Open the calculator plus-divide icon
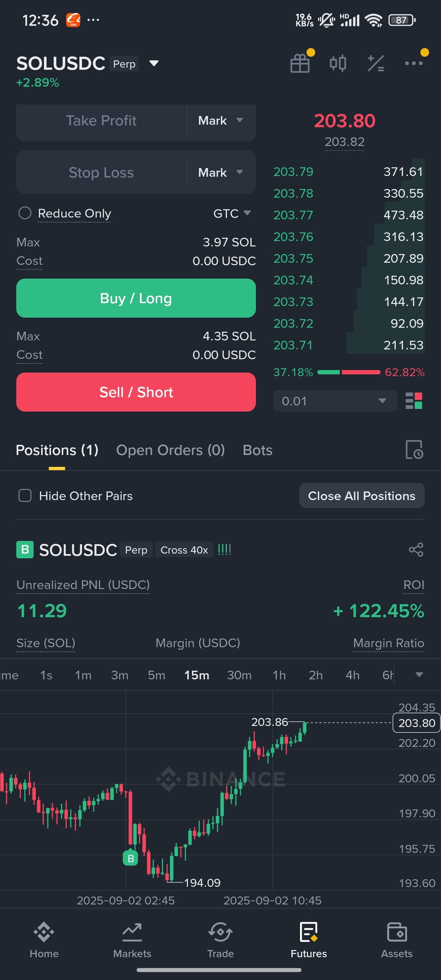 coord(376,63)
